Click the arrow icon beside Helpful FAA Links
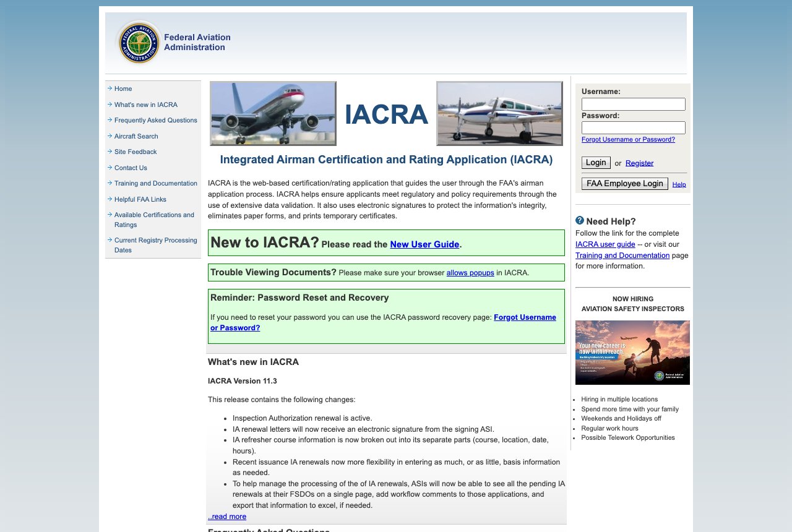Screen dimensions: 792x532 pos(110,199)
